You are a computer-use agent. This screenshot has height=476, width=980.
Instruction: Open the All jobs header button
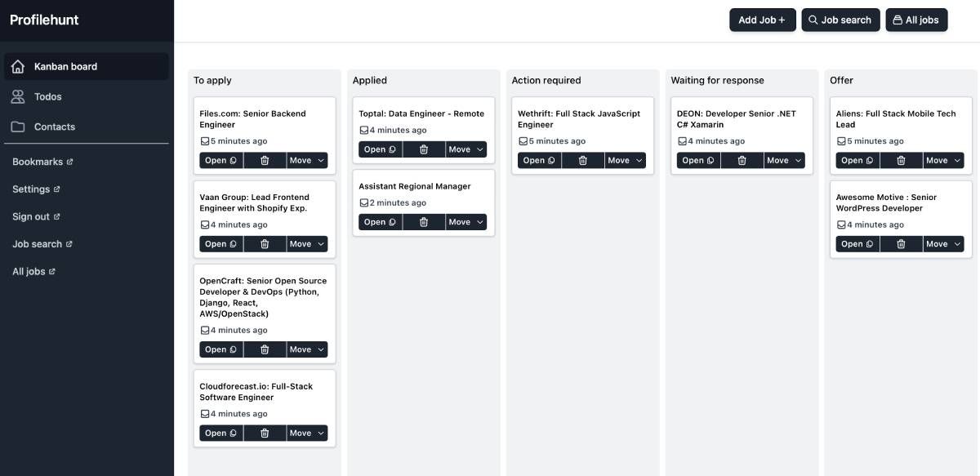click(x=916, y=20)
